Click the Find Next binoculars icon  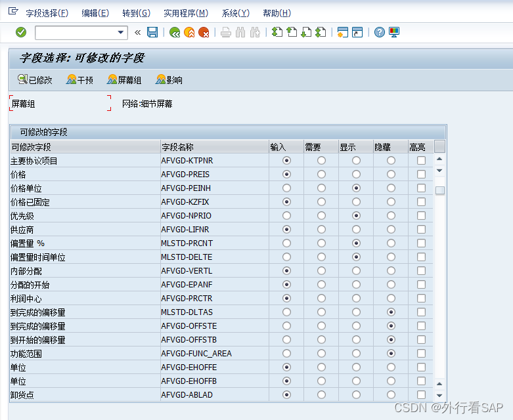click(255, 32)
